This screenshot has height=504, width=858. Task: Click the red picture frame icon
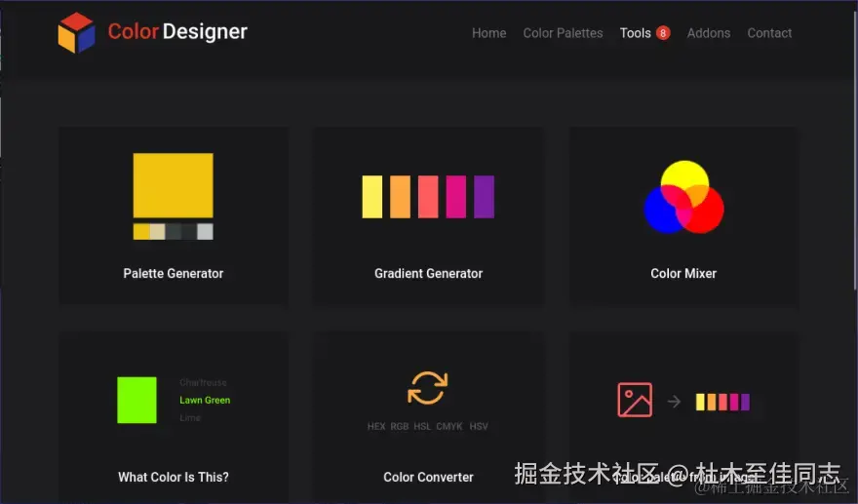point(635,400)
